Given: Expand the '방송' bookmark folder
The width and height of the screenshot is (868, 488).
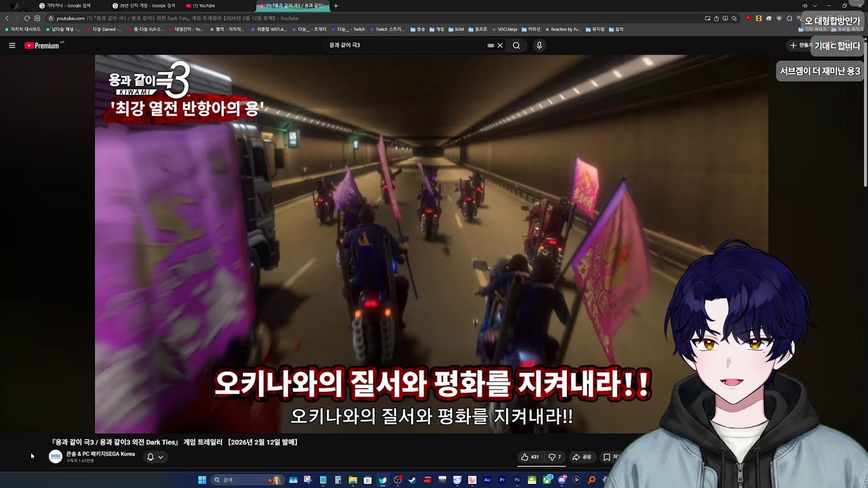Looking at the screenshot, I should [x=418, y=29].
